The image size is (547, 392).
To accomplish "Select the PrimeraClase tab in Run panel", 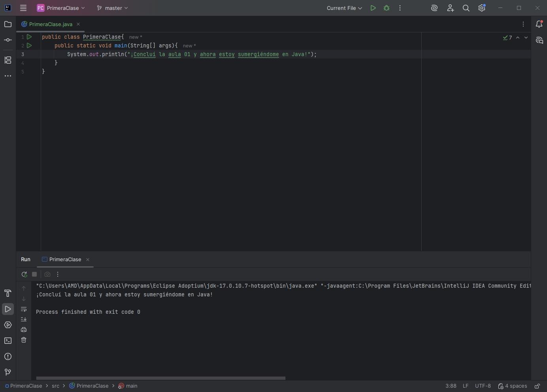I will click(65, 260).
